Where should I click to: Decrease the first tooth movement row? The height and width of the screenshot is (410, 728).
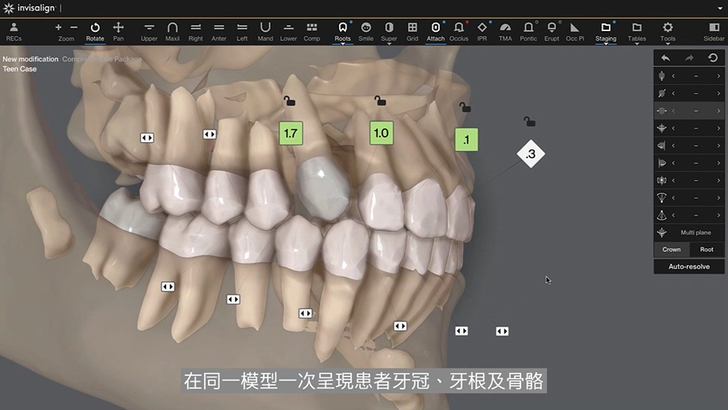pos(673,76)
